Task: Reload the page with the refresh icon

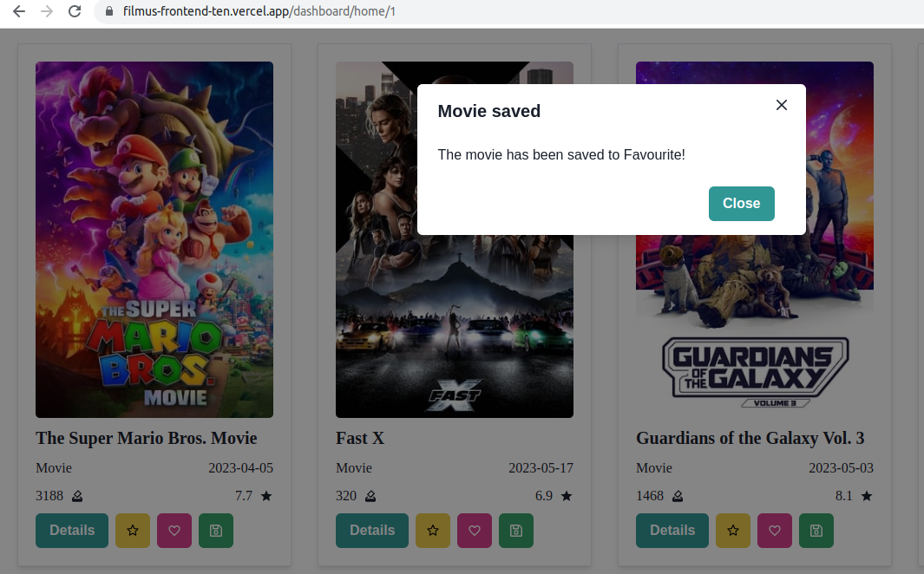Action: click(75, 11)
